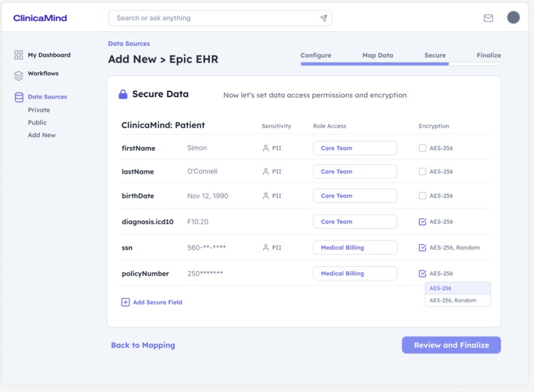Enable AES-256 encryption for lastName
This screenshot has height=392, width=534.
pyautogui.click(x=423, y=172)
